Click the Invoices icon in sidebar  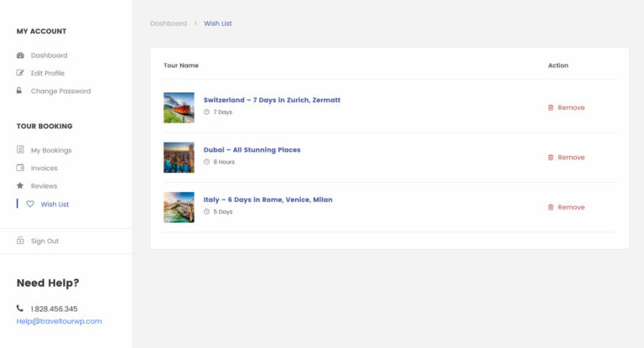click(20, 168)
